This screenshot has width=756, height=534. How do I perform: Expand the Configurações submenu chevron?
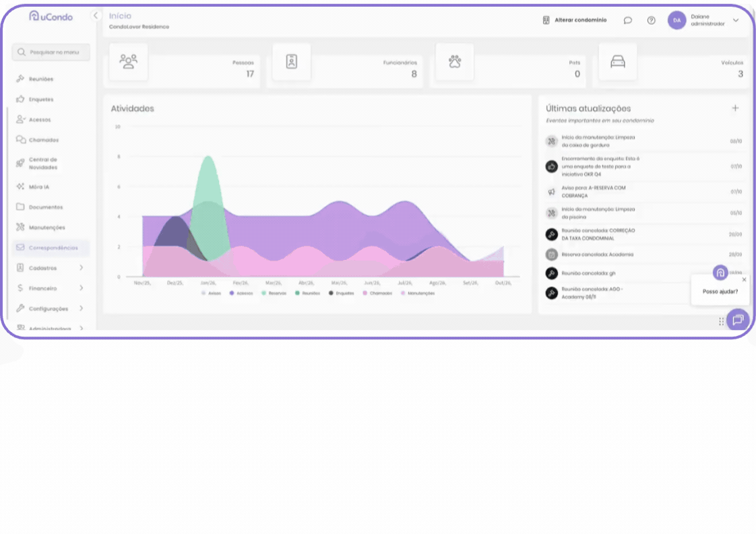pyautogui.click(x=81, y=308)
